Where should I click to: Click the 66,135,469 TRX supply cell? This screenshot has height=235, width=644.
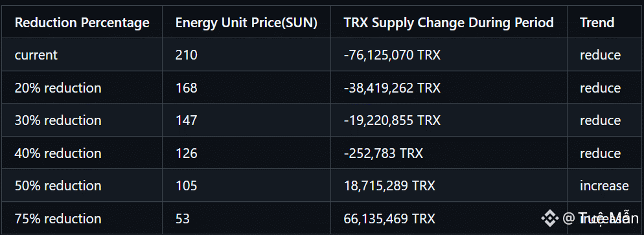point(389,219)
